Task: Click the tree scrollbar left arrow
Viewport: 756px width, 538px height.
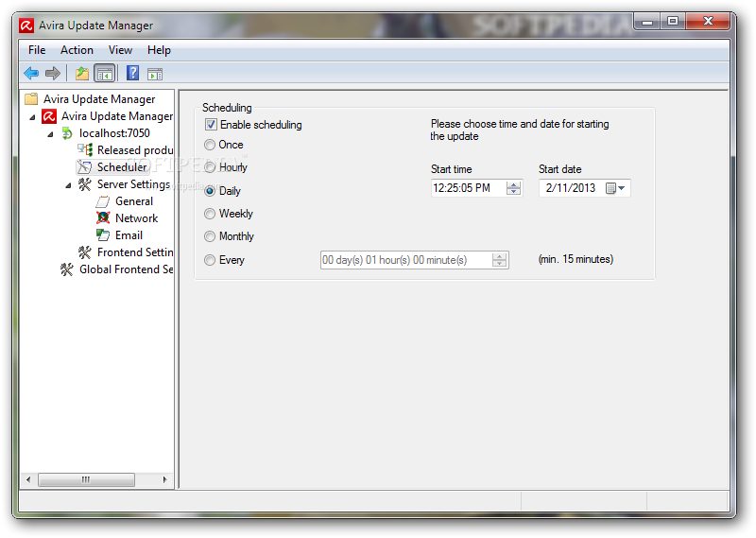Action: click(28, 479)
